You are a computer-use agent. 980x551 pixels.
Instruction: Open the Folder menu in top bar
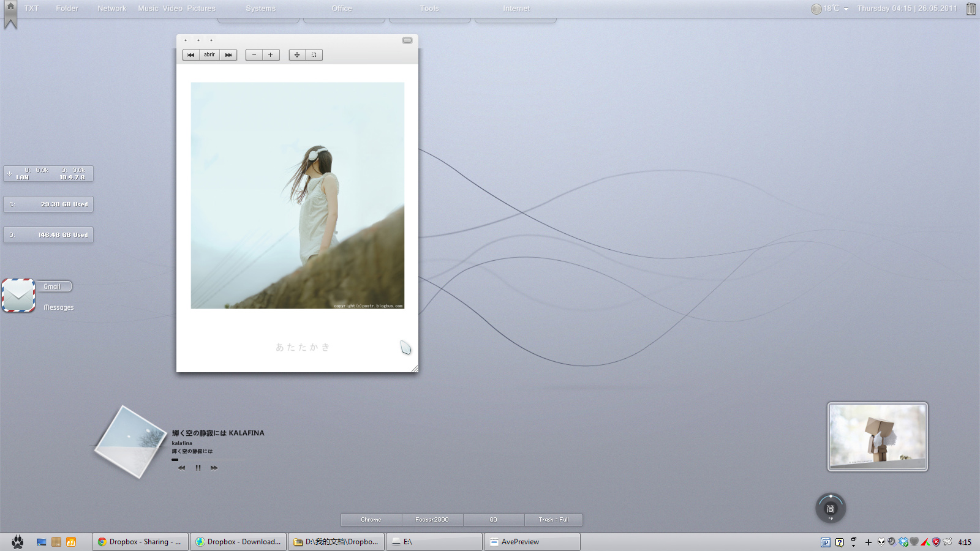tap(67, 9)
